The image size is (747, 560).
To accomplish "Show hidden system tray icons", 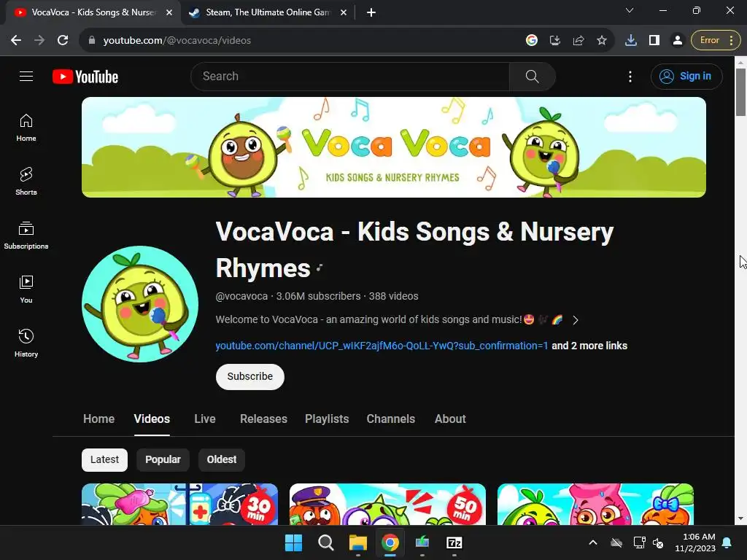I will (x=593, y=542).
